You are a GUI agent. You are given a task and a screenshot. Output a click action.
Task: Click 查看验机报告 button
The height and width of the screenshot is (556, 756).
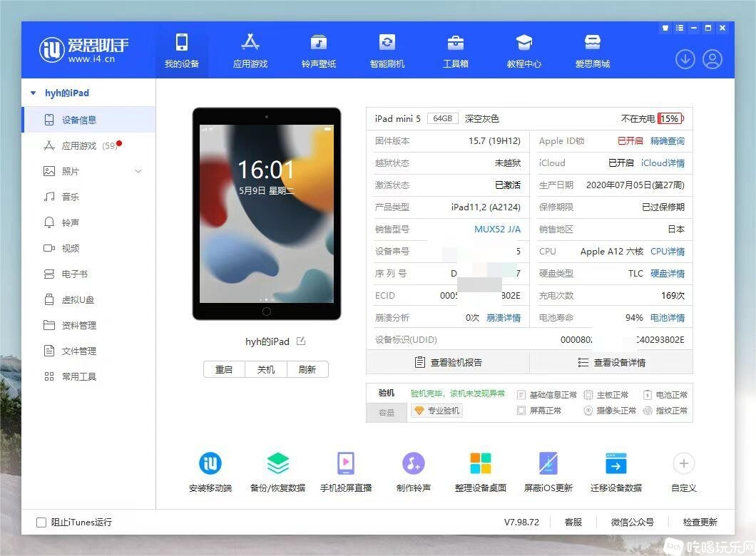448,362
